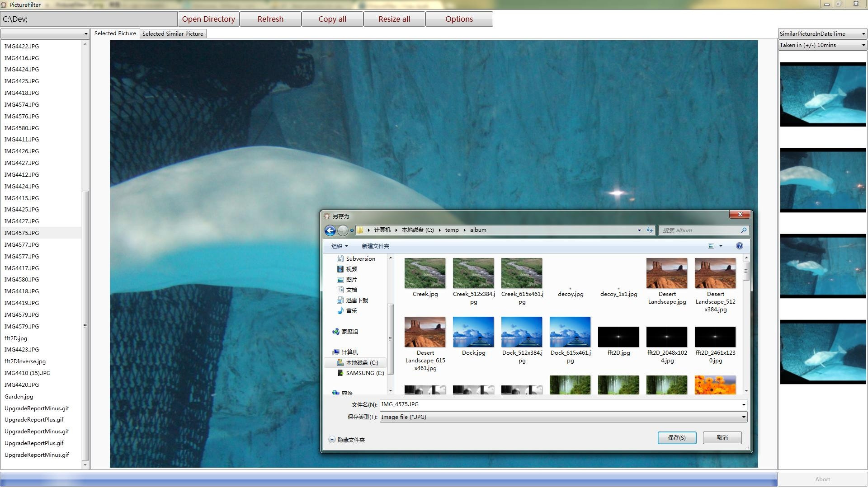The image size is (868, 488).
Task: Click the change view icon in dialog
Action: pos(711,246)
